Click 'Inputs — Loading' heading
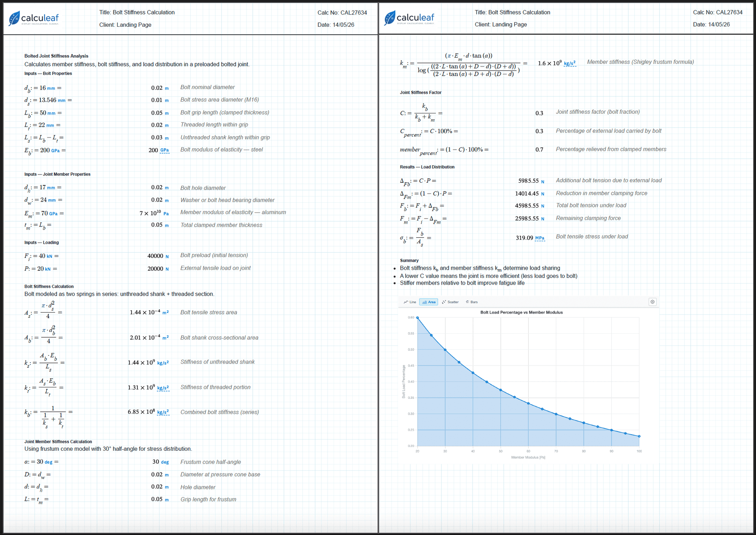The width and height of the screenshot is (756, 535). tap(41, 243)
